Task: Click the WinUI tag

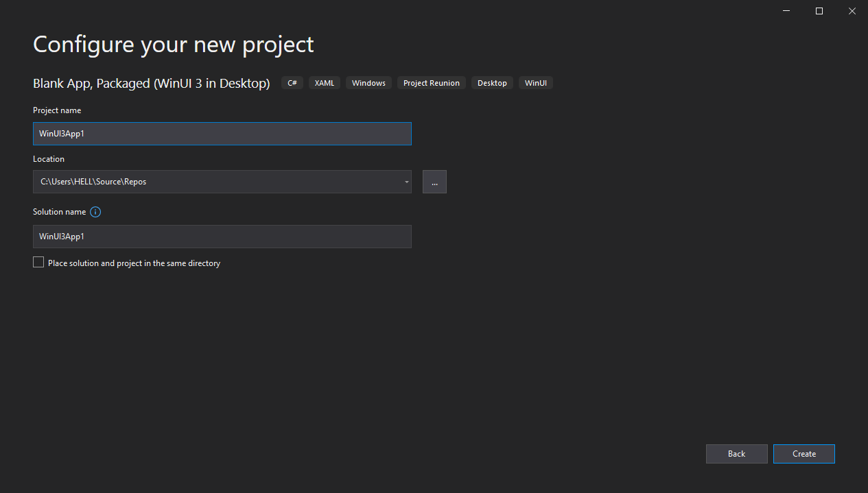Action: point(536,82)
